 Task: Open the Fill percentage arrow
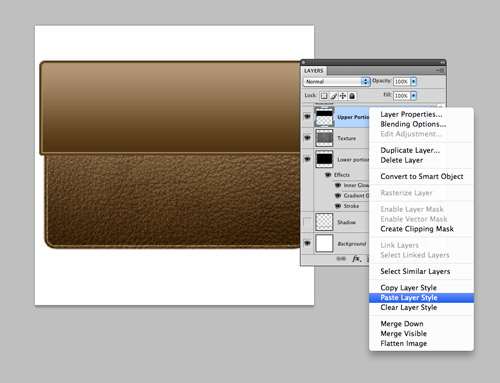pos(413,96)
